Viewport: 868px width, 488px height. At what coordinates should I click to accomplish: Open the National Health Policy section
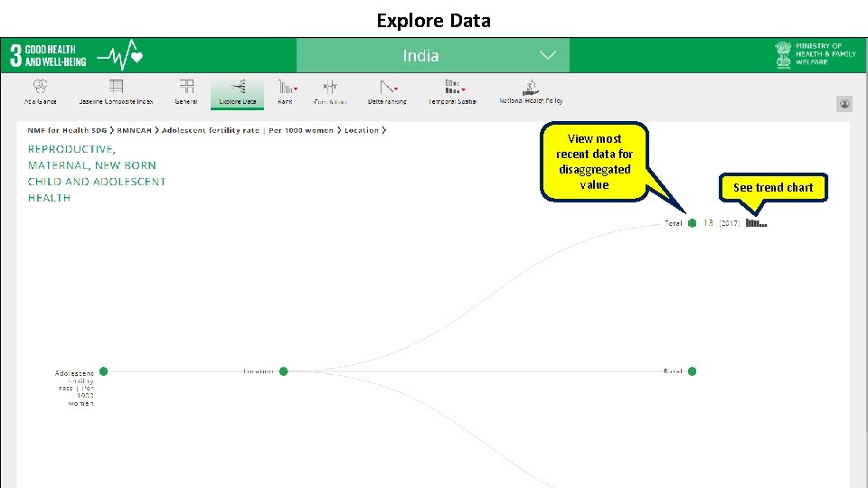[531, 91]
